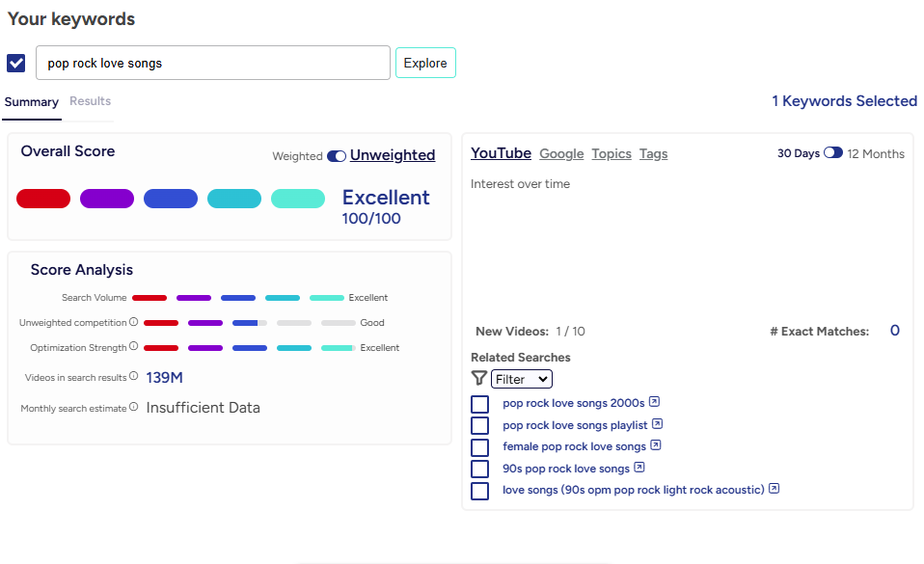Open the Filter dropdown in Related Searches

521,380
